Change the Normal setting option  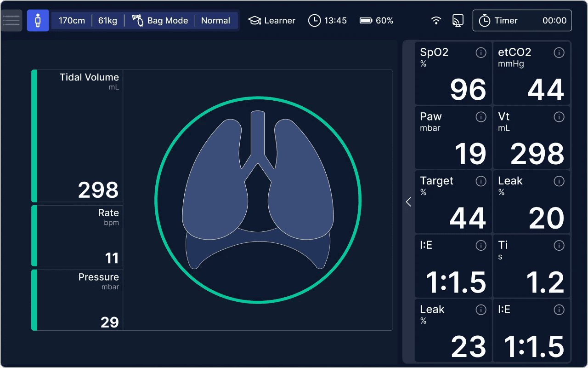coord(215,21)
